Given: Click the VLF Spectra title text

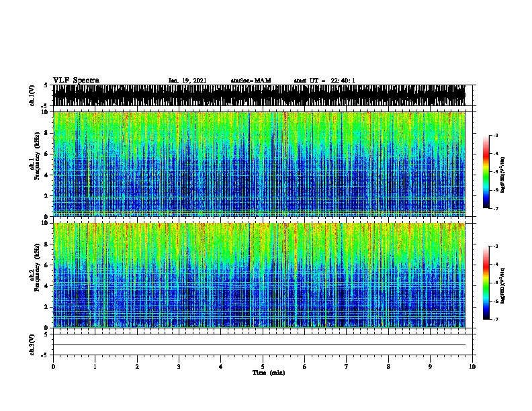Looking at the screenshot, I should coord(76,81).
